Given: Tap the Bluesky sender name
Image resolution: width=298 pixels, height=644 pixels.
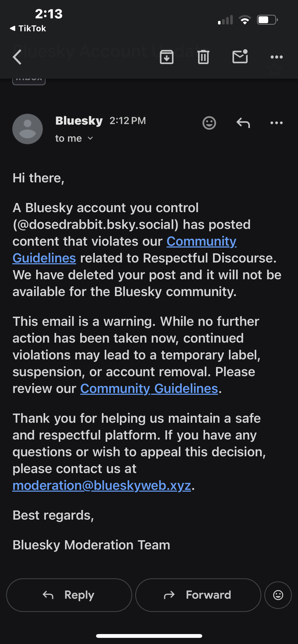Looking at the screenshot, I should pyautogui.click(x=79, y=121).
